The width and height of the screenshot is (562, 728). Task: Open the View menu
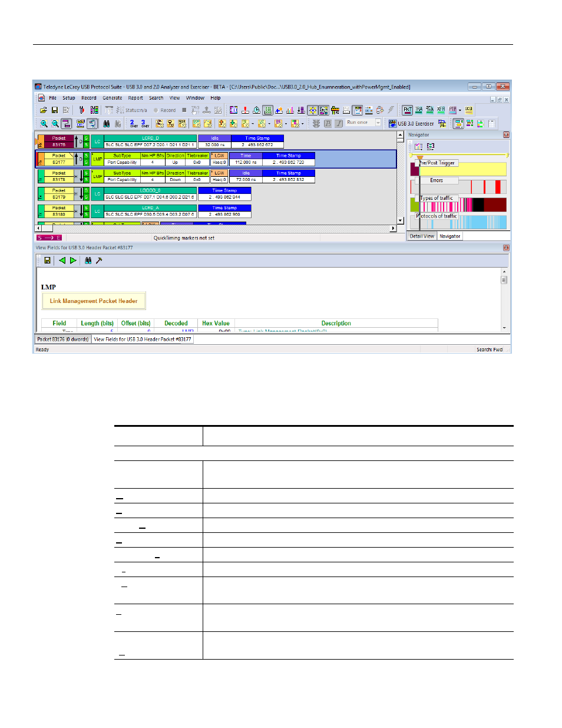click(x=175, y=98)
